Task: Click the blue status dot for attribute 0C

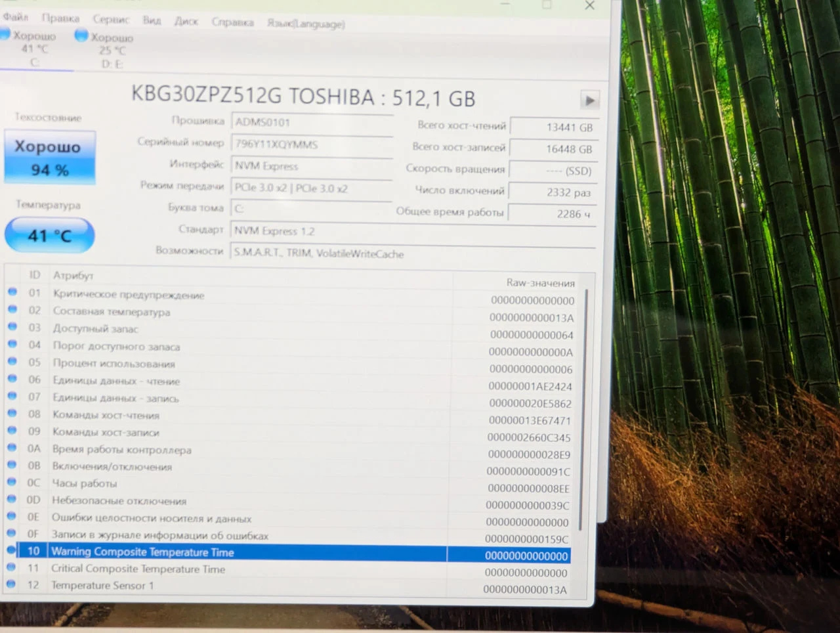Action: (12, 481)
